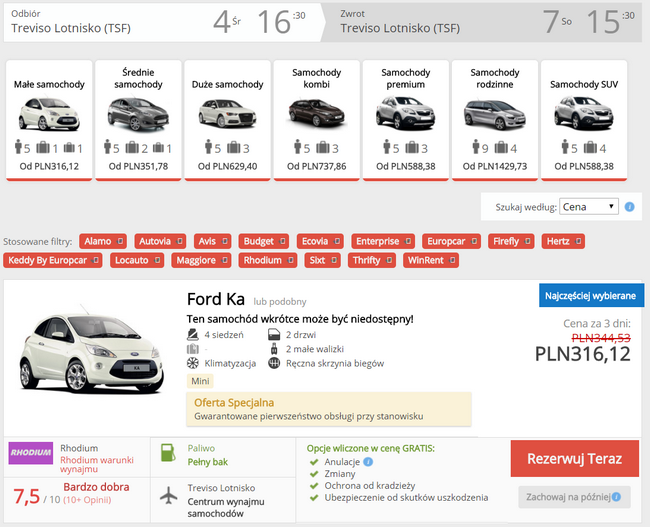Select the Samochody SUV category
Viewport: 650px width, 527px height.
(x=582, y=120)
